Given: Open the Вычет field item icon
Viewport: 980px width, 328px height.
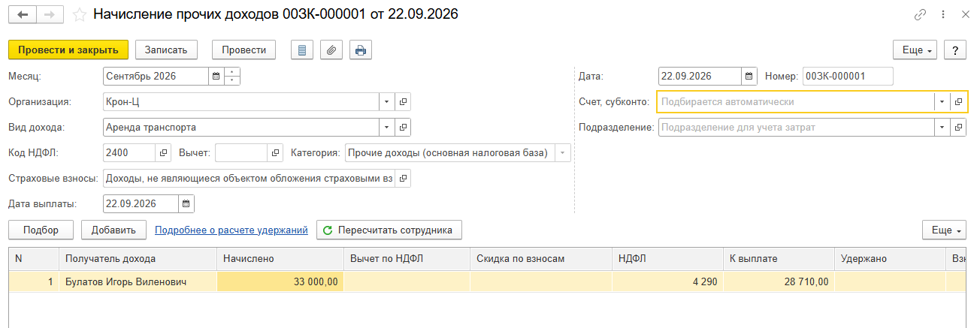Looking at the screenshot, I should 276,152.
